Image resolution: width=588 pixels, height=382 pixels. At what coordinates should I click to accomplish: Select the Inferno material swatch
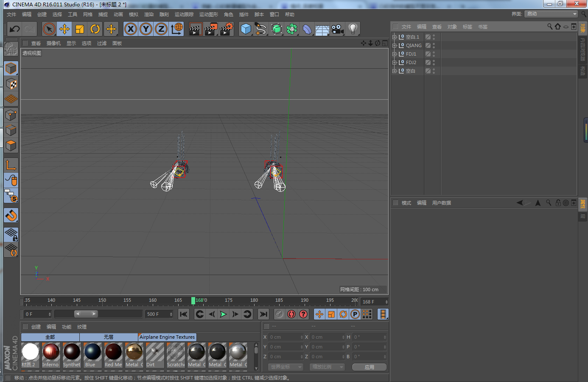pyautogui.click(x=50, y=352)
